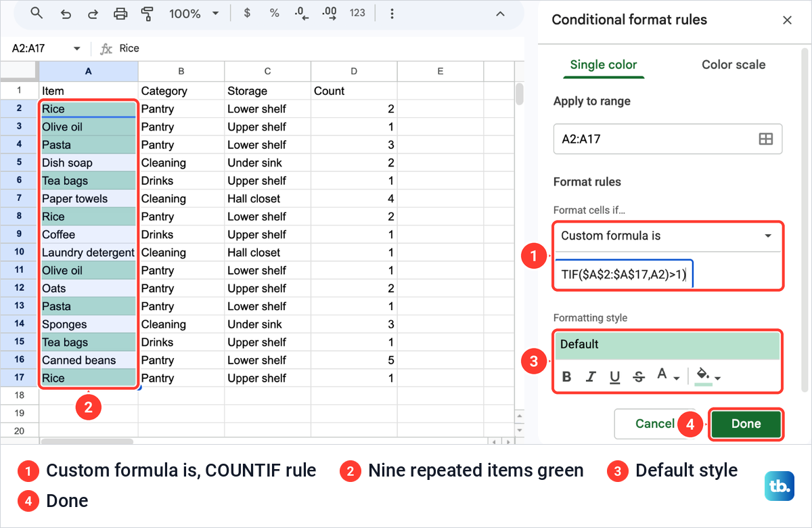
Task: Click the Redo arrow icon
Action: click(x=93, y=13)
